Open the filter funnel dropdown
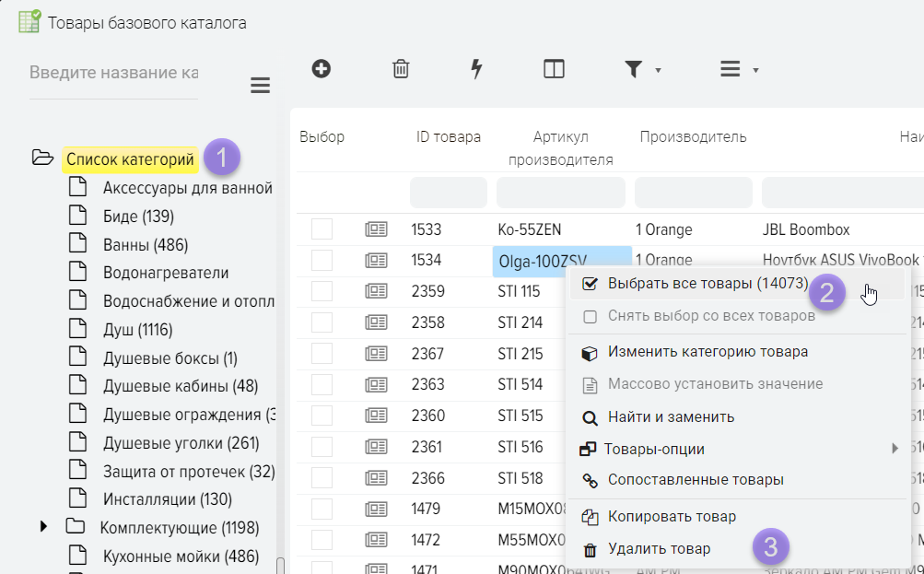This screenshot has height=574, width=924. click(x=642, y=70)
